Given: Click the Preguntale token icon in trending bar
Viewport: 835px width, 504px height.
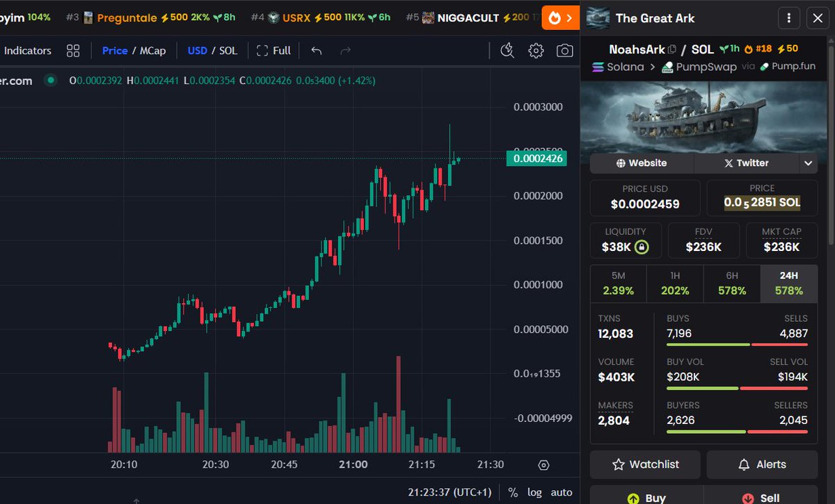Looking at the screenshot, I should click(x=88, y=17).
